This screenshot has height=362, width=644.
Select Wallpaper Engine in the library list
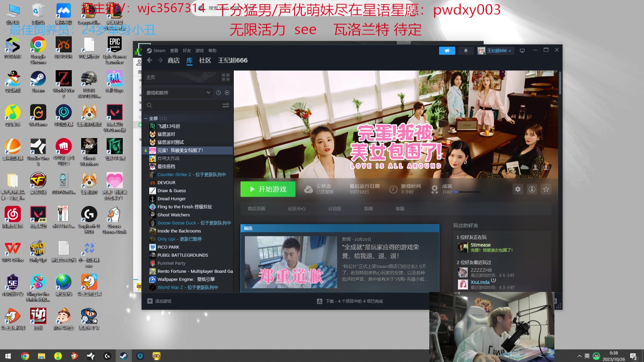(x=188, y=279)
